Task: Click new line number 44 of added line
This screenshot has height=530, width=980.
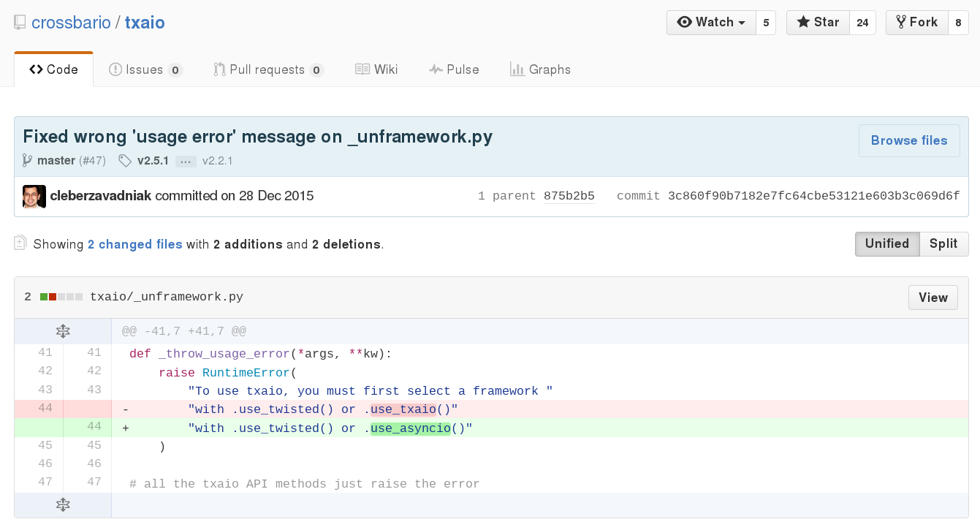Action: tap(87, 427)
